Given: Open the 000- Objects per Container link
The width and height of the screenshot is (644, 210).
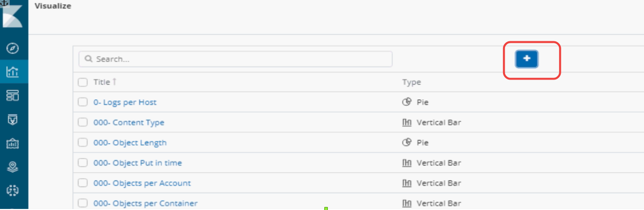Looking at the screenshot, I should 145,203.
